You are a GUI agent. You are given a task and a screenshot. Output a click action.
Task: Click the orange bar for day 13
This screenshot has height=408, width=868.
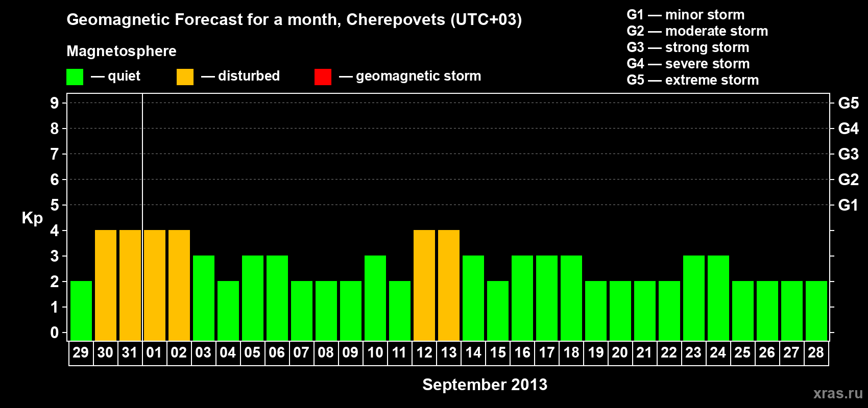449,285
